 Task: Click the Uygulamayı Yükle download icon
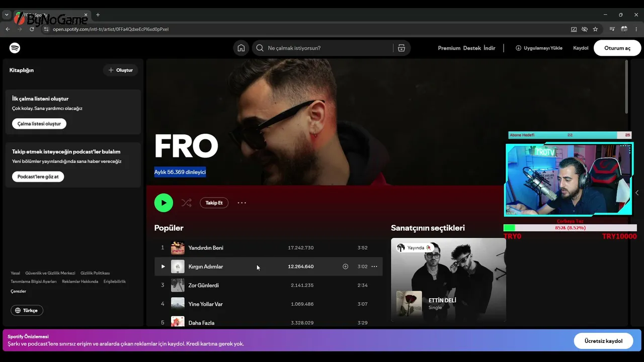click(x=518, y=48)
